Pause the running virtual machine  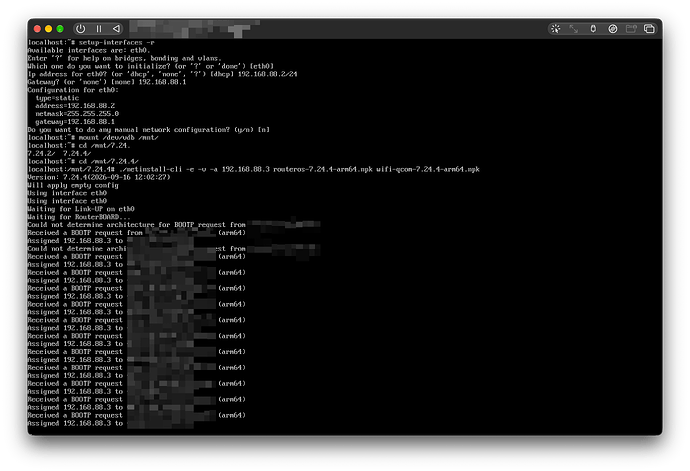point(99,29)
